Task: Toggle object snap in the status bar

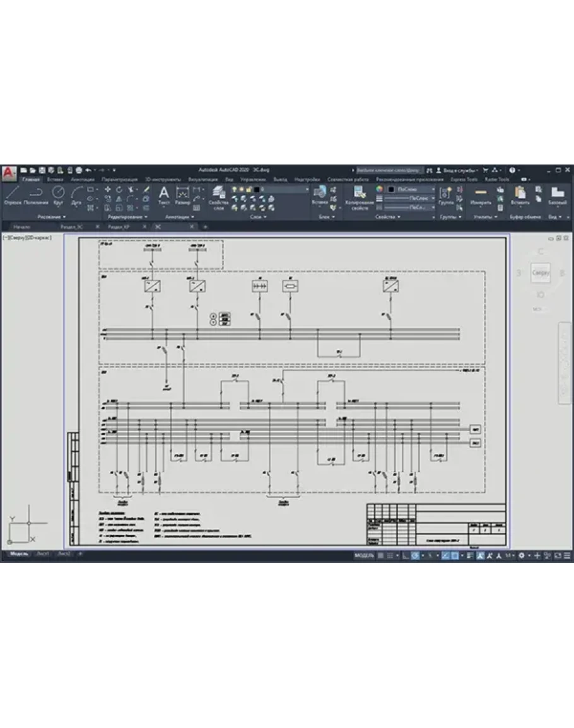Action: point(455,555)
